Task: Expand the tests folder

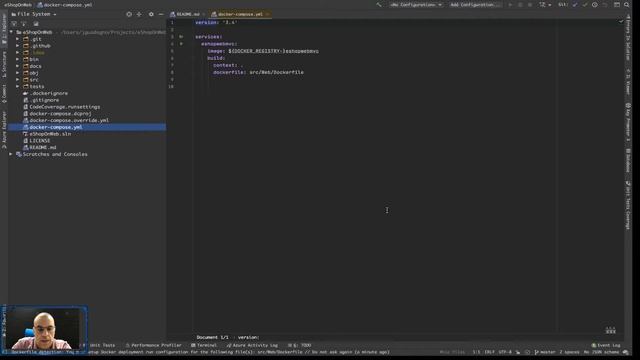Action: [x=18, y=87]
